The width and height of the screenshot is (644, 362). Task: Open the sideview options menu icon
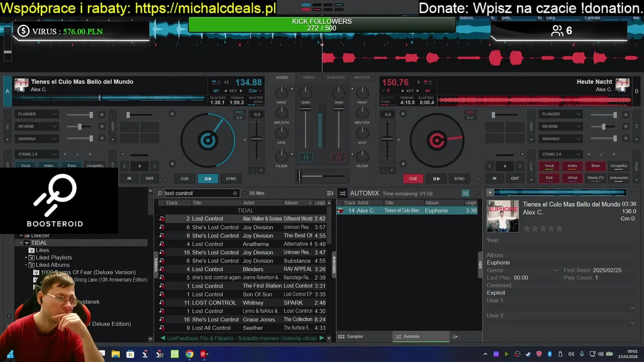(x=455, y=336)
